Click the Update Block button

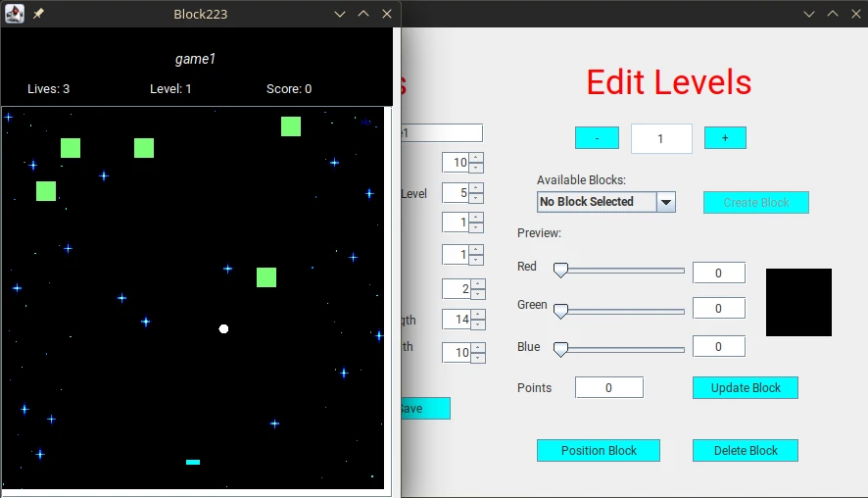746,388
